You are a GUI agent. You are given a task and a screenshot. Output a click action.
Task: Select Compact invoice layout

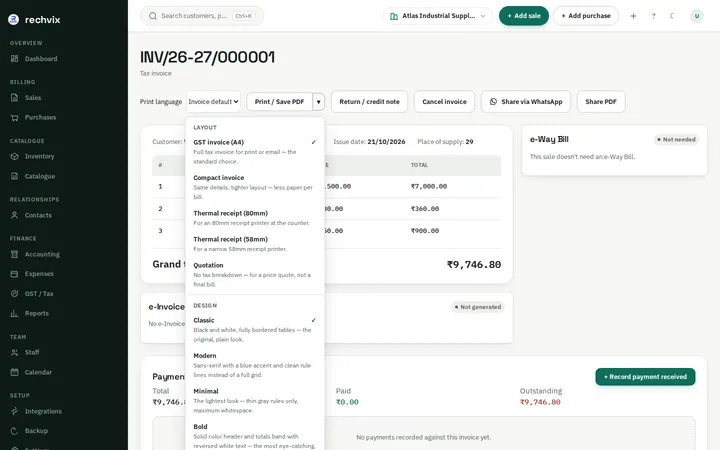pyautogui.click(x=255, y=187)
